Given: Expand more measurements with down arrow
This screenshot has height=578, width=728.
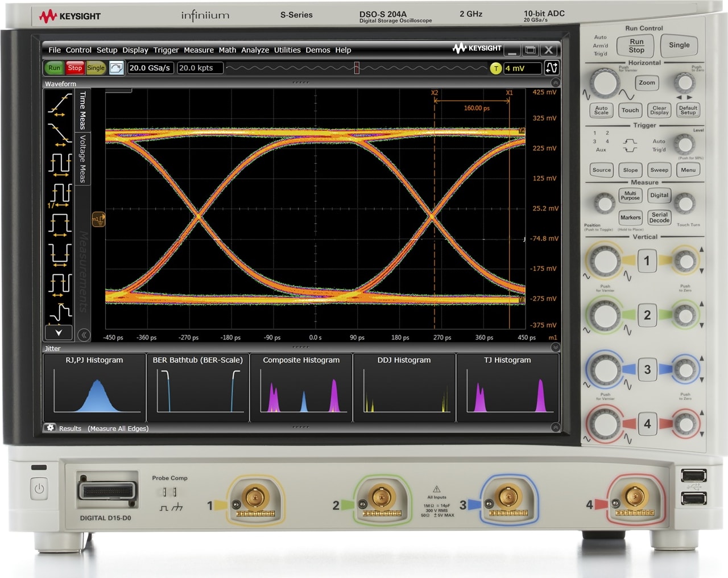Looking at the screenshot, I should pyautogui.click(x=58, y=332).
